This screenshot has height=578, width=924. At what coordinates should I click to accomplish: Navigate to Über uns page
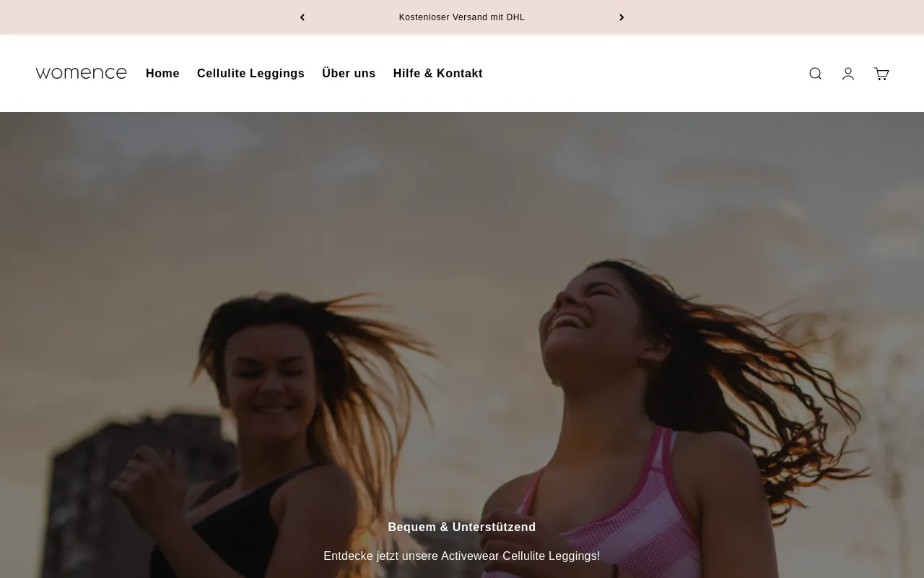[349, 74]
